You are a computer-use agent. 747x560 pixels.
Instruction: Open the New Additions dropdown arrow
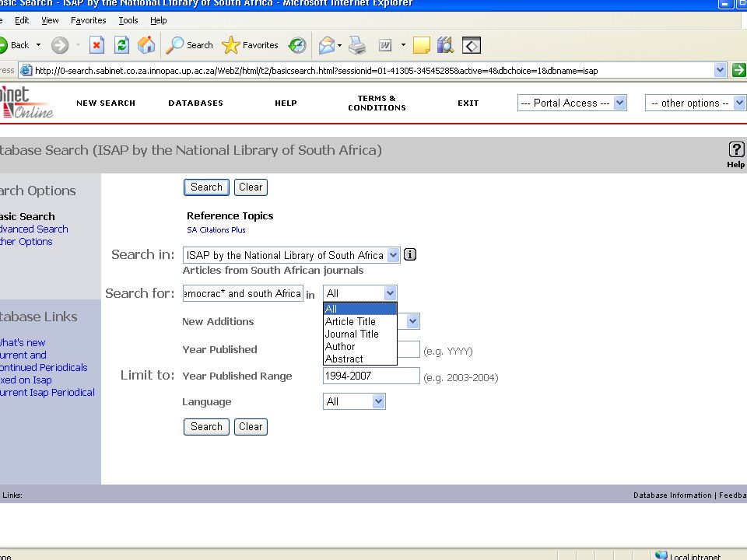tap(412, 321)
